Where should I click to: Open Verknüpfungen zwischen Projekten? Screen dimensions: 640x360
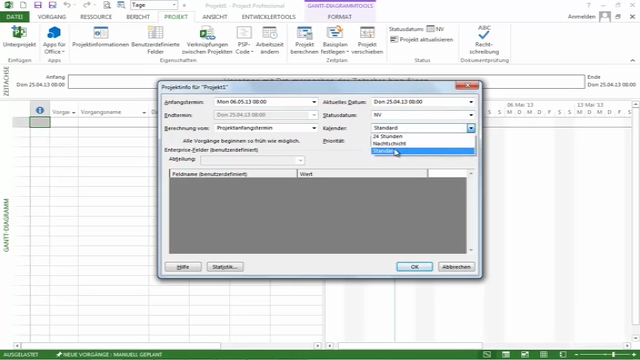[x=207, y=40]
